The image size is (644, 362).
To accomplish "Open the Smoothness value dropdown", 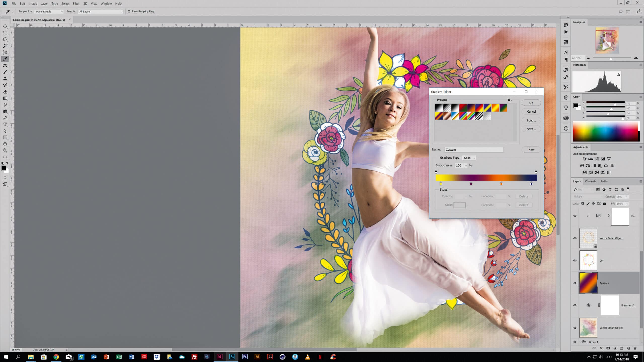I will 466,166.
